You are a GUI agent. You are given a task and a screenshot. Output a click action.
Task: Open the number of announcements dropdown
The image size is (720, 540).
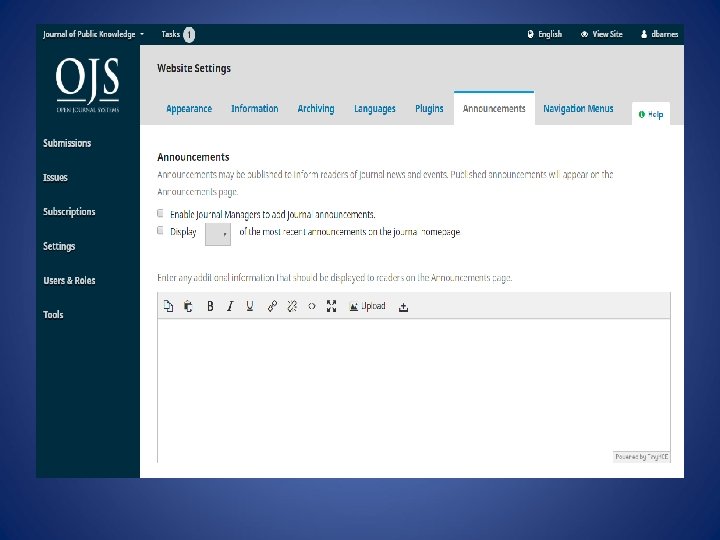point(218,234)
